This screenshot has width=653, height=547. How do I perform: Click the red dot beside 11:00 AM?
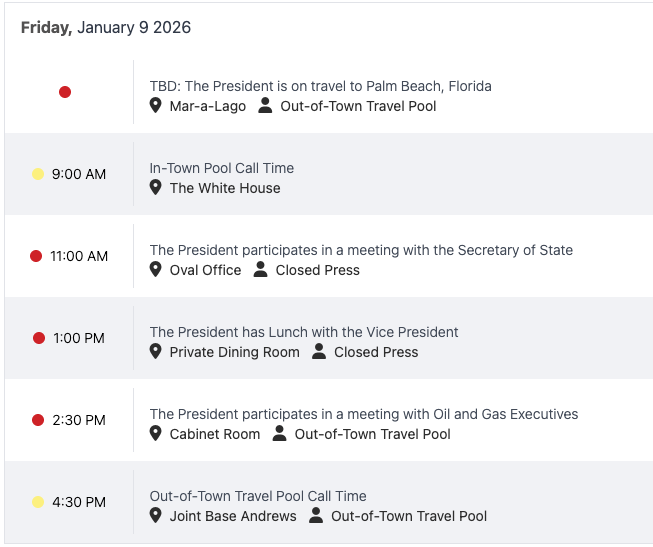point(36,256)
